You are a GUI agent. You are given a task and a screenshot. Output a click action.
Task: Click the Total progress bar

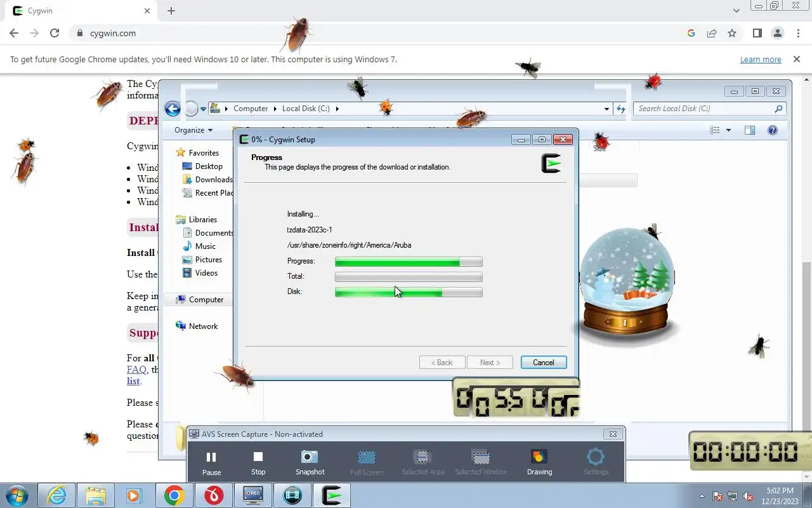[409, 277]
